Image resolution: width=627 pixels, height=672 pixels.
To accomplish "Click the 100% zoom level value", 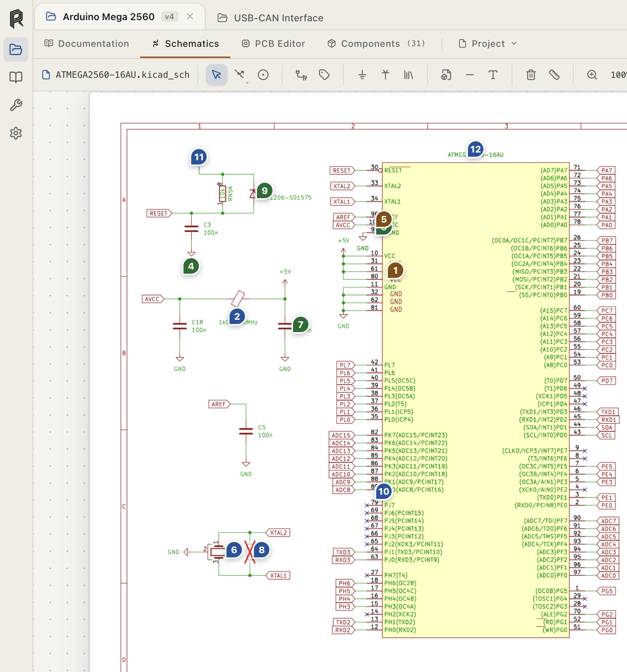I will (x=618, y=75).
